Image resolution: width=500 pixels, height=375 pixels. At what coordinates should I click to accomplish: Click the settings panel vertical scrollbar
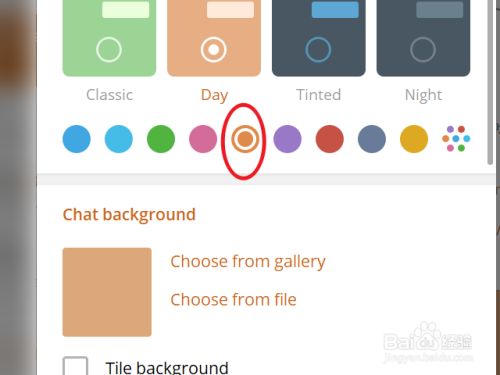490,82
